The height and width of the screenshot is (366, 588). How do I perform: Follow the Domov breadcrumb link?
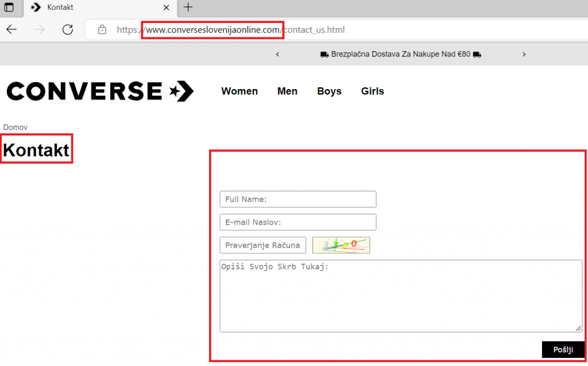tap(16, 127)
